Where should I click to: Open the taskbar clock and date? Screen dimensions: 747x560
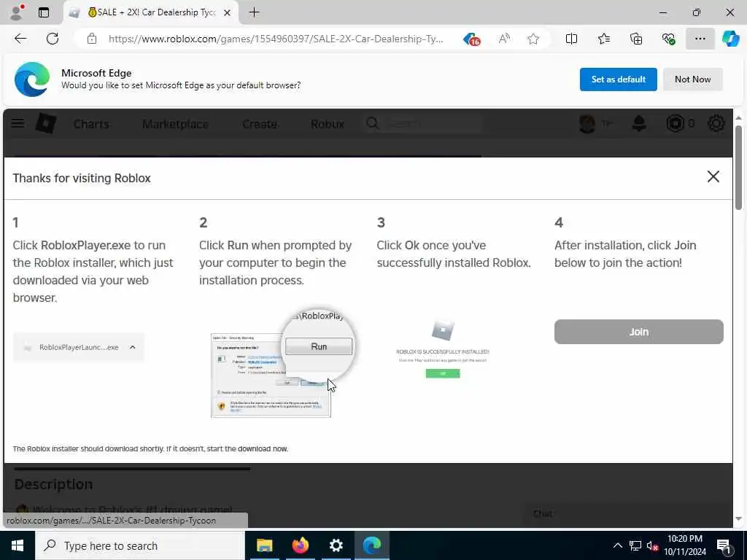(x=685, y=545)
